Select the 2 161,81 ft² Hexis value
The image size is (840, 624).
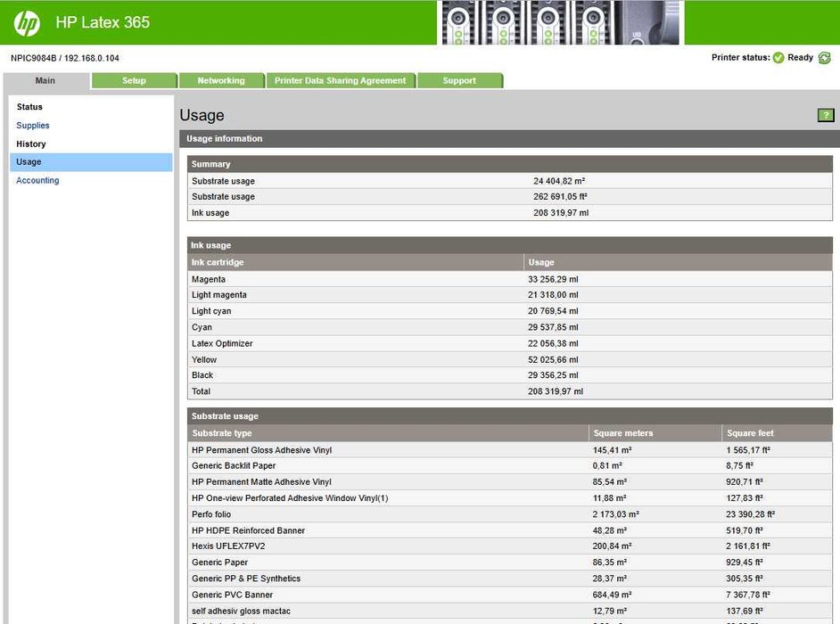[748, 546]
